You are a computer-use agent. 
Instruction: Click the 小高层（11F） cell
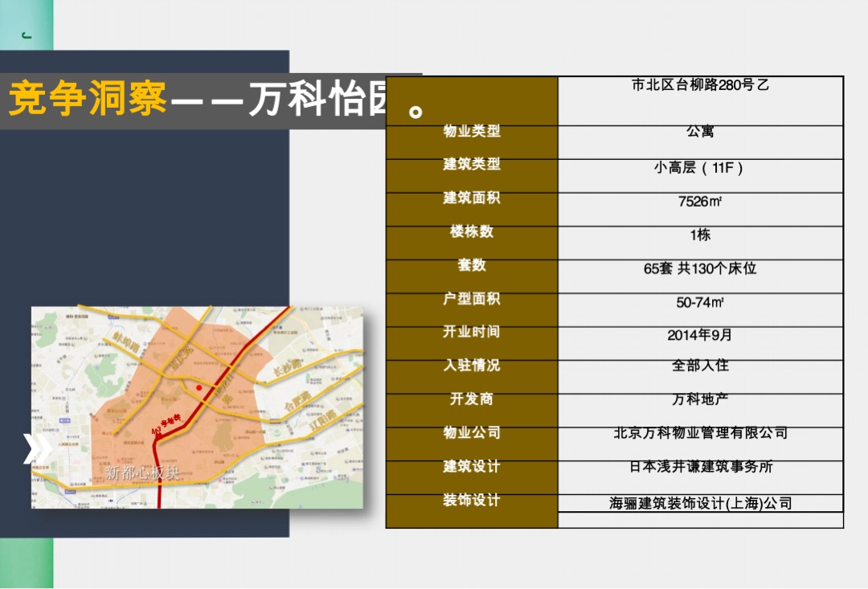coord(699,168)
